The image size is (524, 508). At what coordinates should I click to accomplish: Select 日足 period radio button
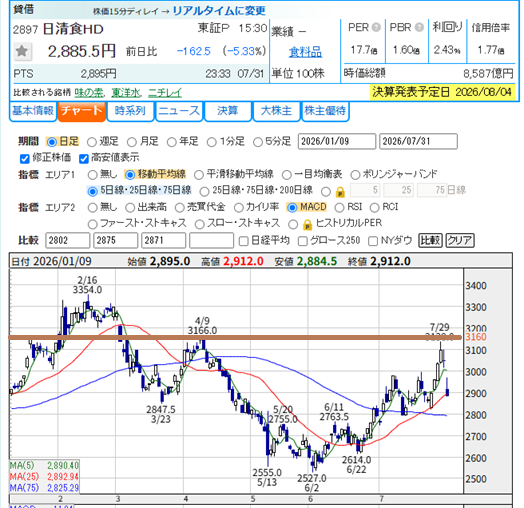click(x=51, y=142)
